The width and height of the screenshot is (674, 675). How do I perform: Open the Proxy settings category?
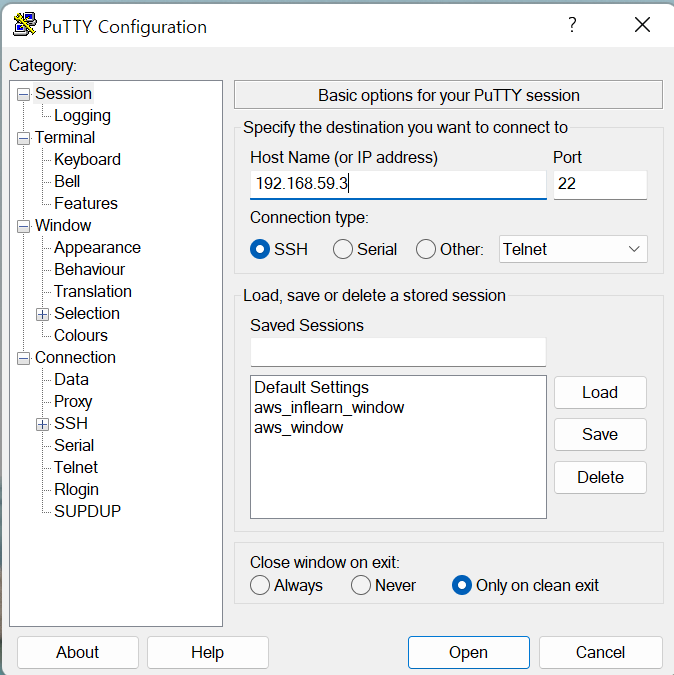point(73,401)
